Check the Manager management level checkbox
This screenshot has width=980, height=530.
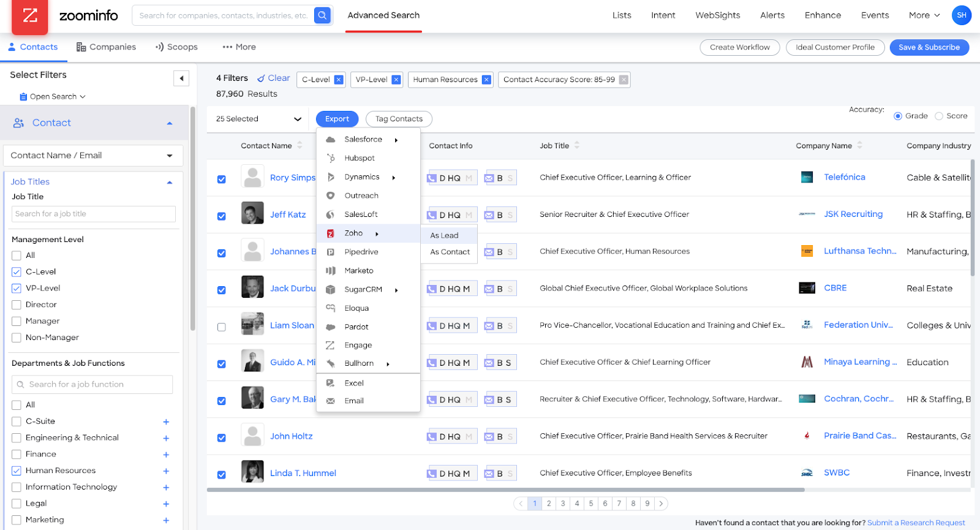pos(17,321)
